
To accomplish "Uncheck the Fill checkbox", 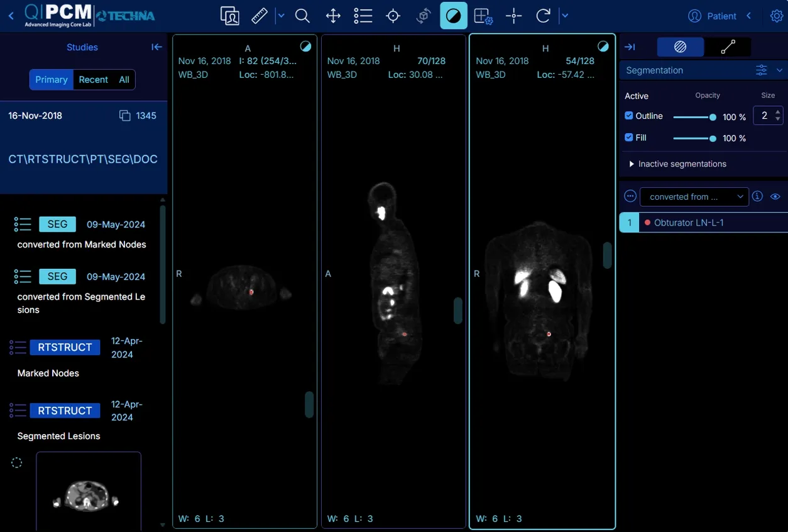I will (629, 138).
